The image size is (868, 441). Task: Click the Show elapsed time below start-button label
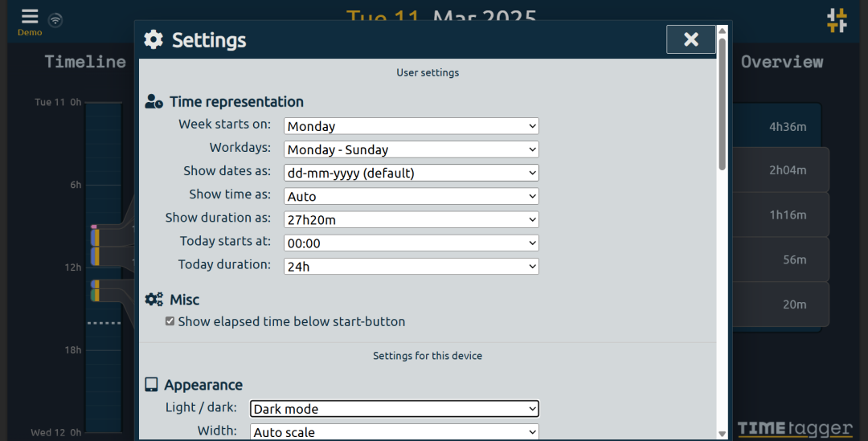(x=292, y=321)
